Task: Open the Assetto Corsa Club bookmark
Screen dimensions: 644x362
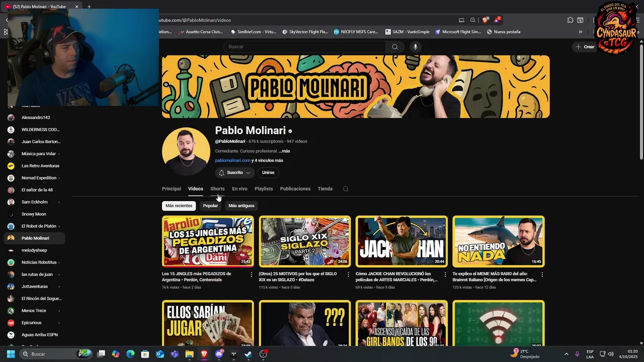Action: click(x=201, y=32)
